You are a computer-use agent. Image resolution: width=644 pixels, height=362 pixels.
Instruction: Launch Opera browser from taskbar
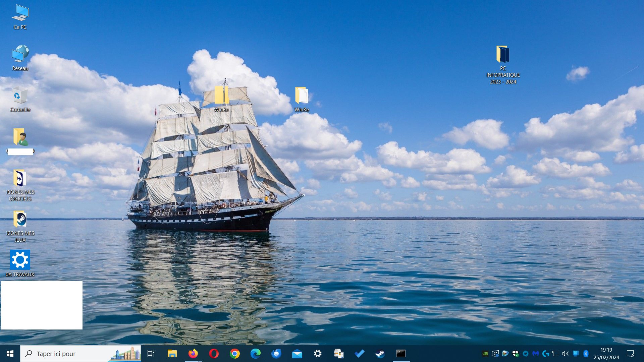coord(214,354)
